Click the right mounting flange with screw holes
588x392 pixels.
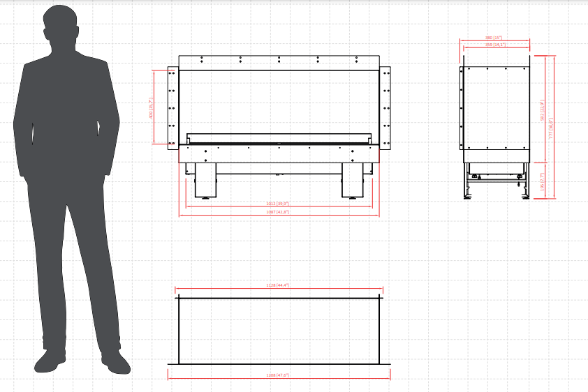point(385,108)
